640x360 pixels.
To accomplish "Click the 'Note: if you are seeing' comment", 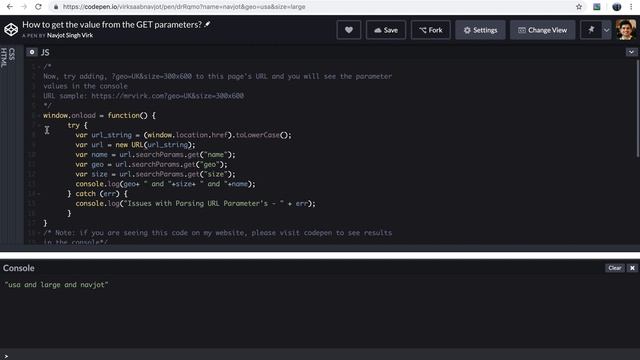I will [x=217, y=233].
